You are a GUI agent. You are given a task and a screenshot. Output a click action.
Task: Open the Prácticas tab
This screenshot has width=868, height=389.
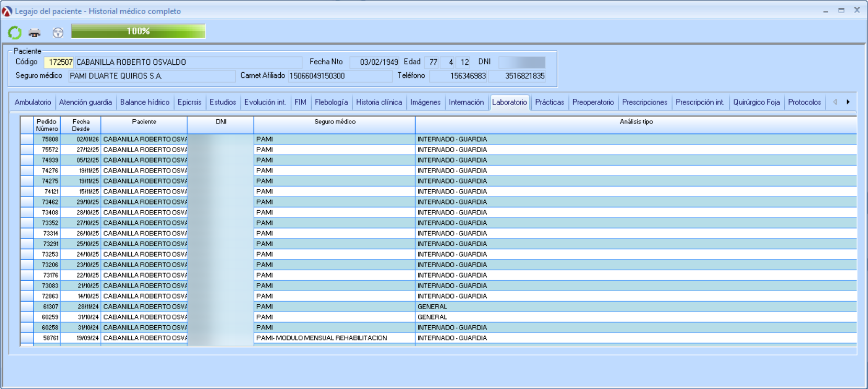(x=550, y=102)
